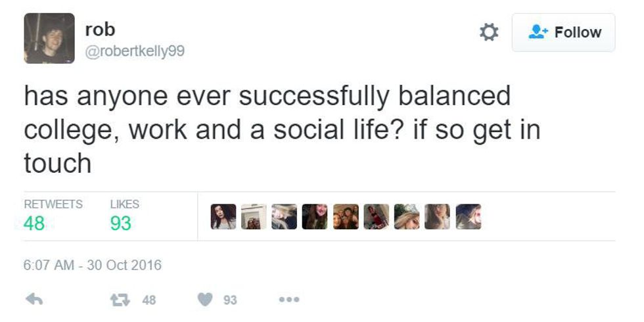Click the reply arrow icon
The height and width of the screenshot is (322, 644).
tap(33, 300)
